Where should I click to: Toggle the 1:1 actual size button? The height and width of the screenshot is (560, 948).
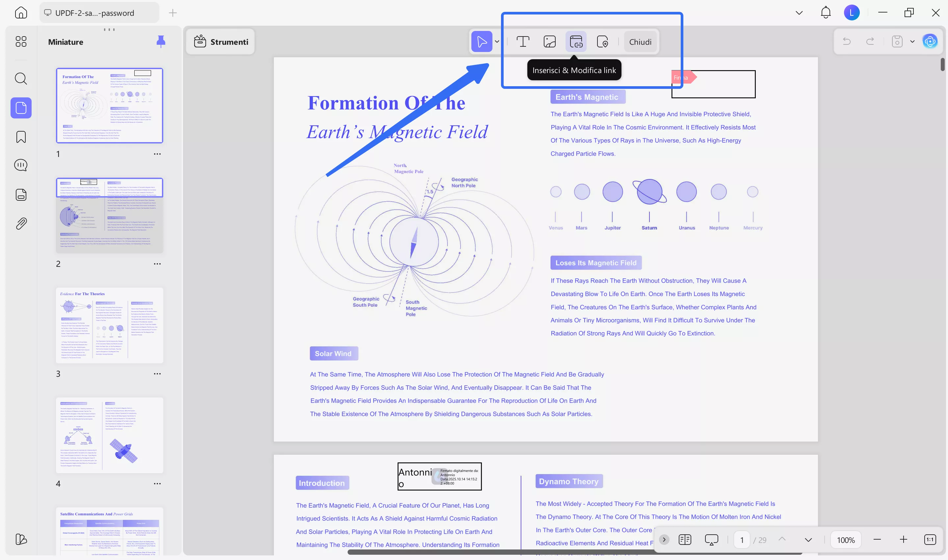click(x=930, y=540)
